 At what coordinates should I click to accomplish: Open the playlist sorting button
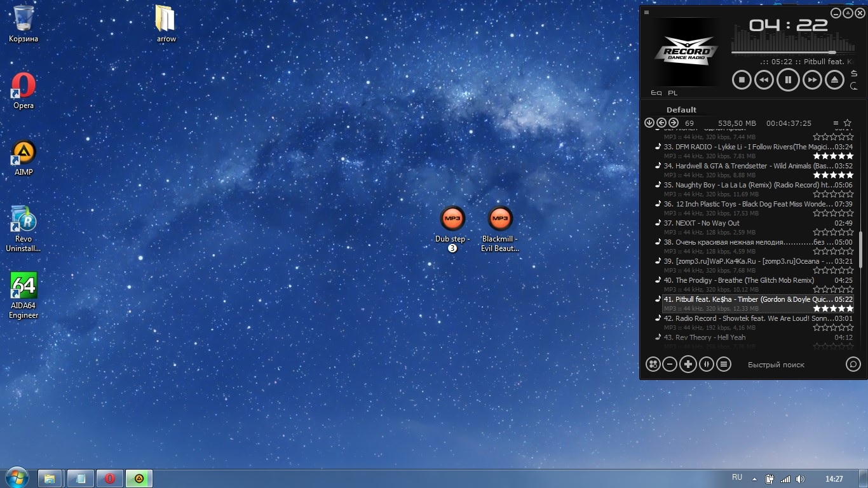pos(706,364)
